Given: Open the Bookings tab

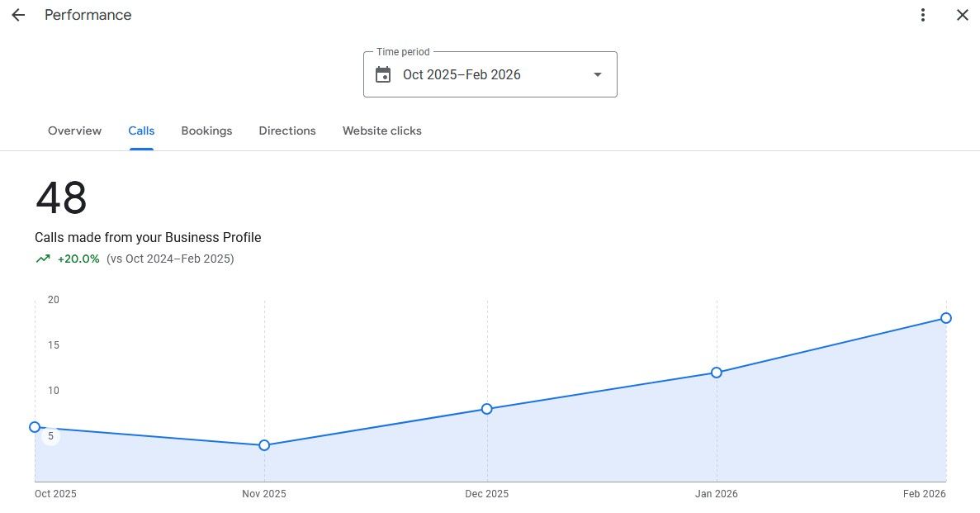Looking at the screenshot, I should pyautogui.click(x=206, y=131).
